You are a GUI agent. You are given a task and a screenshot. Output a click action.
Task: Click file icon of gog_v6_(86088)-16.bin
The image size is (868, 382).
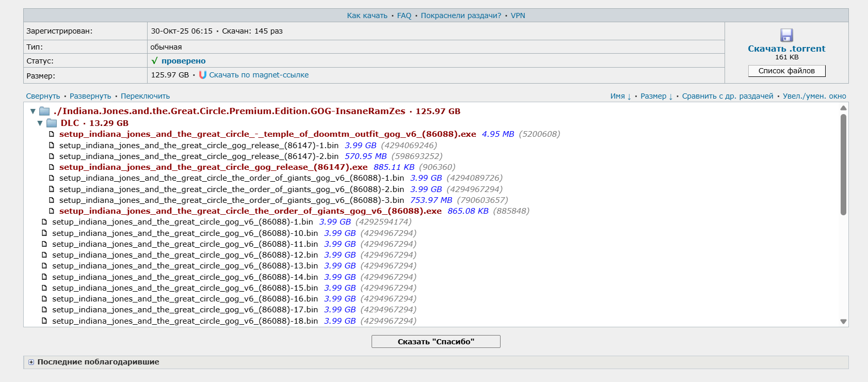tap(44, 299)
